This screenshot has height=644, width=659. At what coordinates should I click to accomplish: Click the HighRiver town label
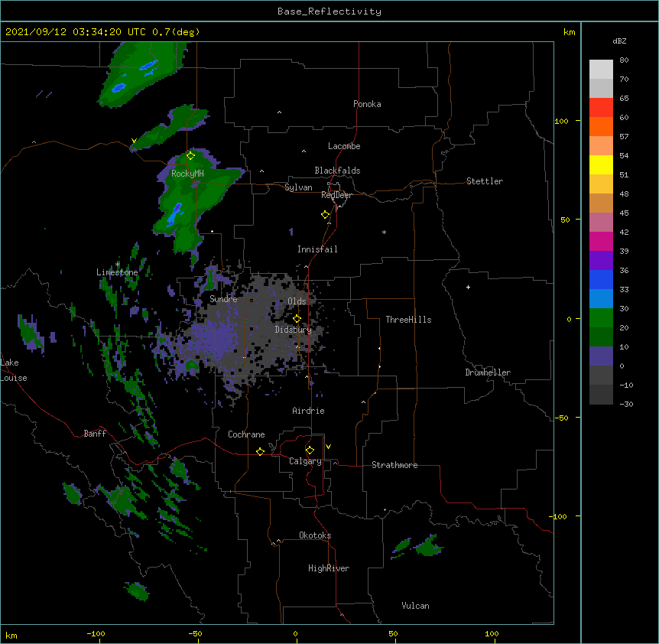(x=329, y=568)
